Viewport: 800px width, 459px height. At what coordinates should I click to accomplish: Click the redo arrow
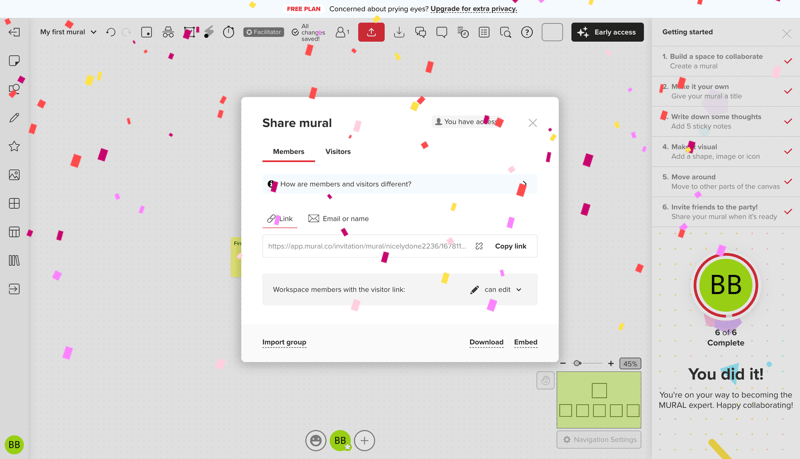[126, 32]
